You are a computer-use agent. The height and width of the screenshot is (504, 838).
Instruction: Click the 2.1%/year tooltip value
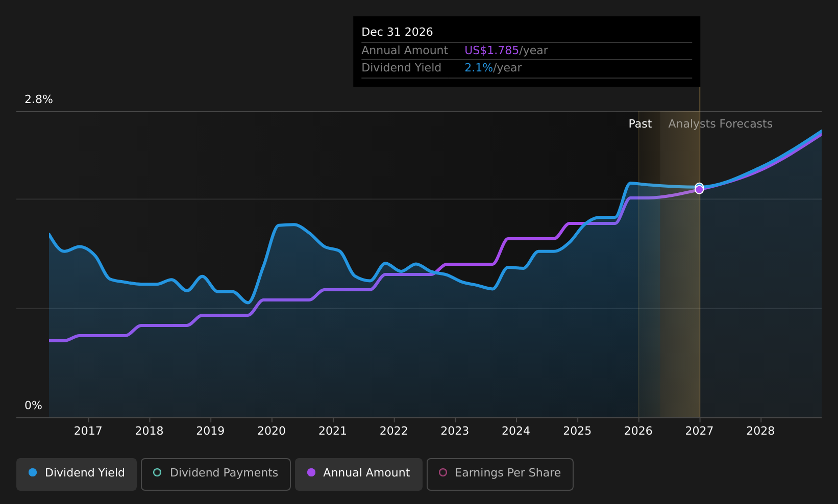(x=493, y=68)
